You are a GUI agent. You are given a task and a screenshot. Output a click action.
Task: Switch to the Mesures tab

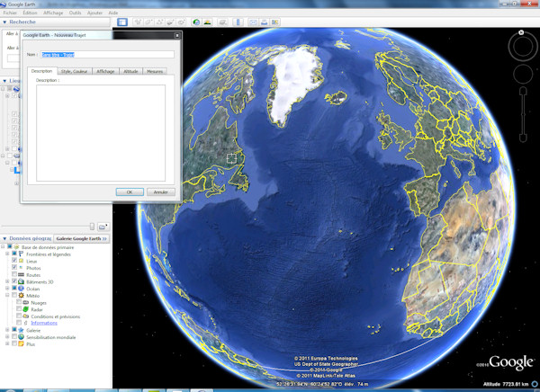tap(155, 71)
